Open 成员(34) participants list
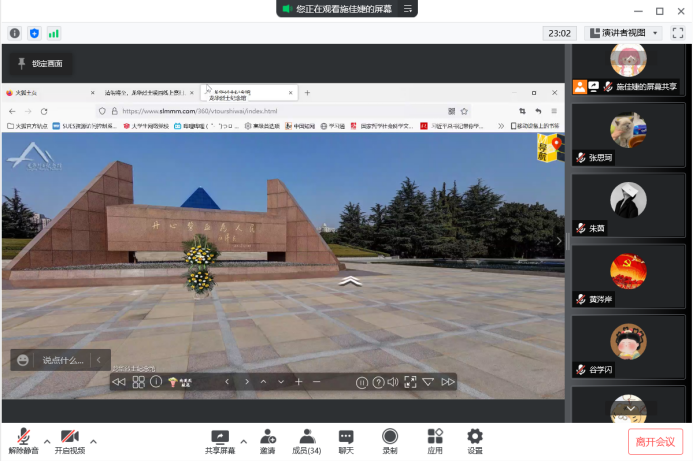This screenshot has width=693, height=461. (x=307, y=440)
